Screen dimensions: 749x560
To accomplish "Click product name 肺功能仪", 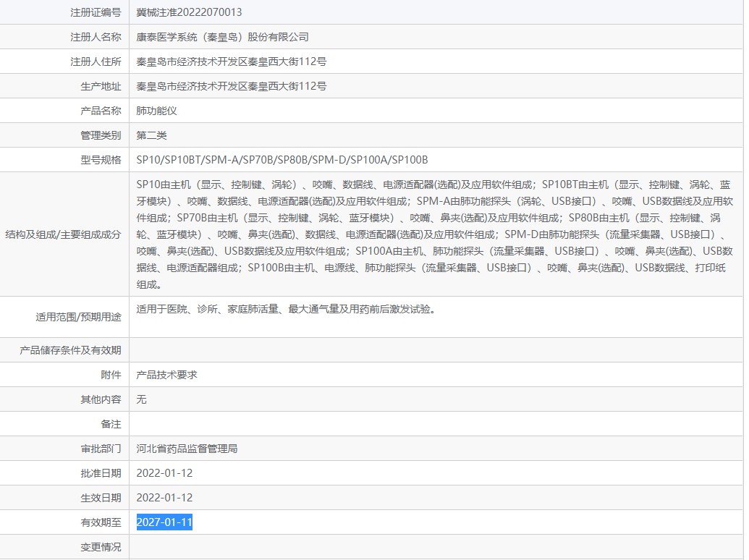I will (156, 111).
